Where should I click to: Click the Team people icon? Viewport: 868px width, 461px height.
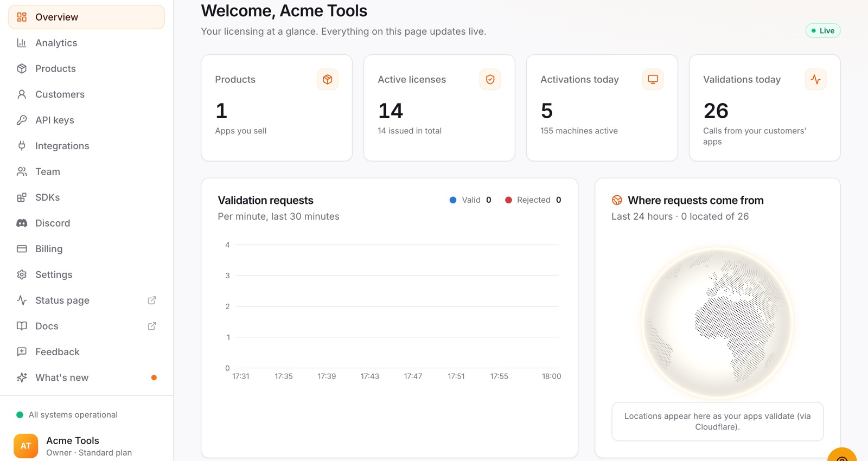click(22, 171)
